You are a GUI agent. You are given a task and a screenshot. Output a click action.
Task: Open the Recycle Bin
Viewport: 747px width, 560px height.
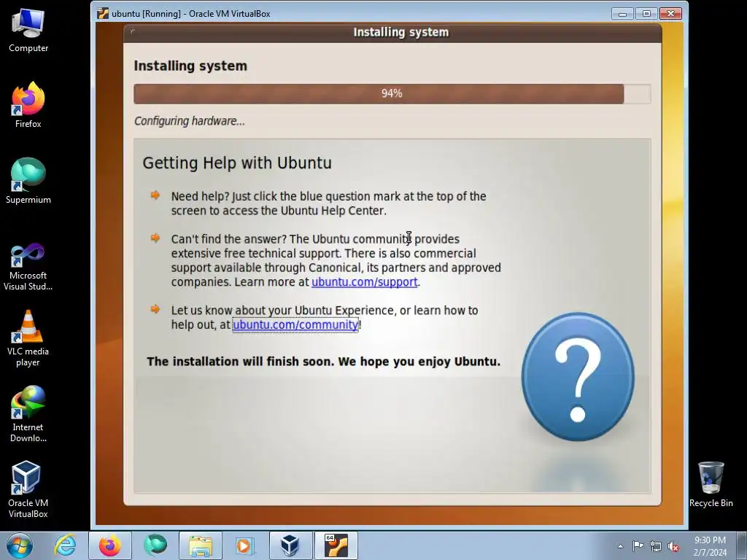[x=711, y=485]
